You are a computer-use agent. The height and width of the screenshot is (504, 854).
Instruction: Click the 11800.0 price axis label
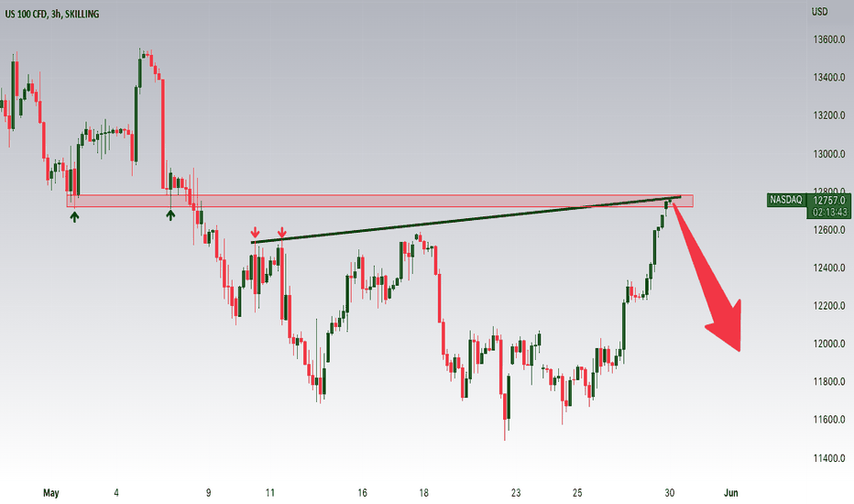click(x=829, y=382)
